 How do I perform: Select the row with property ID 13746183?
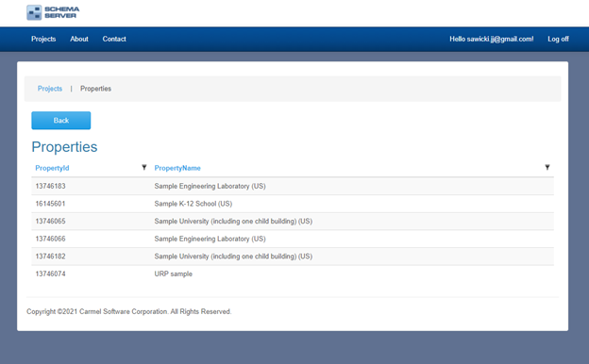(x=293, y=186)
